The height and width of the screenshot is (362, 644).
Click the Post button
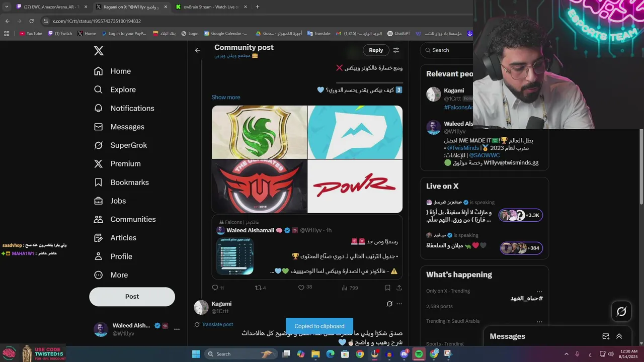tap(132, 297)
